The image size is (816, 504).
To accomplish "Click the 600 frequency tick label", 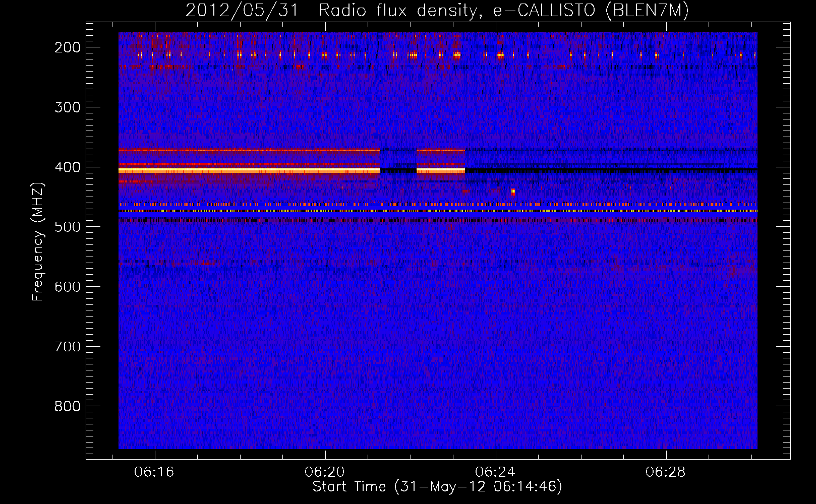I will click(68, 287).
